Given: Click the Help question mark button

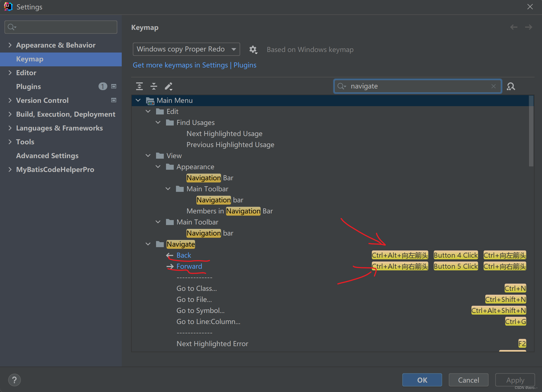Looking at the screenshot, I should point(14,380).
